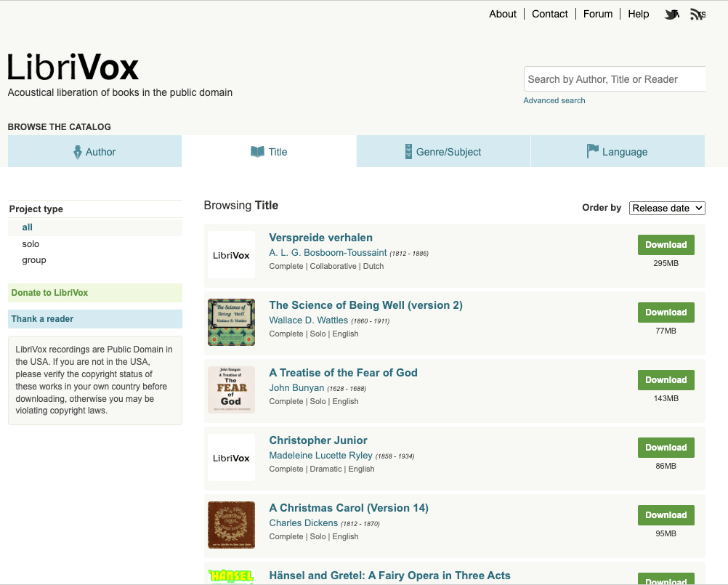
Task: Open A Christmas Carol cover thumbnail
Action: (231, 525)
